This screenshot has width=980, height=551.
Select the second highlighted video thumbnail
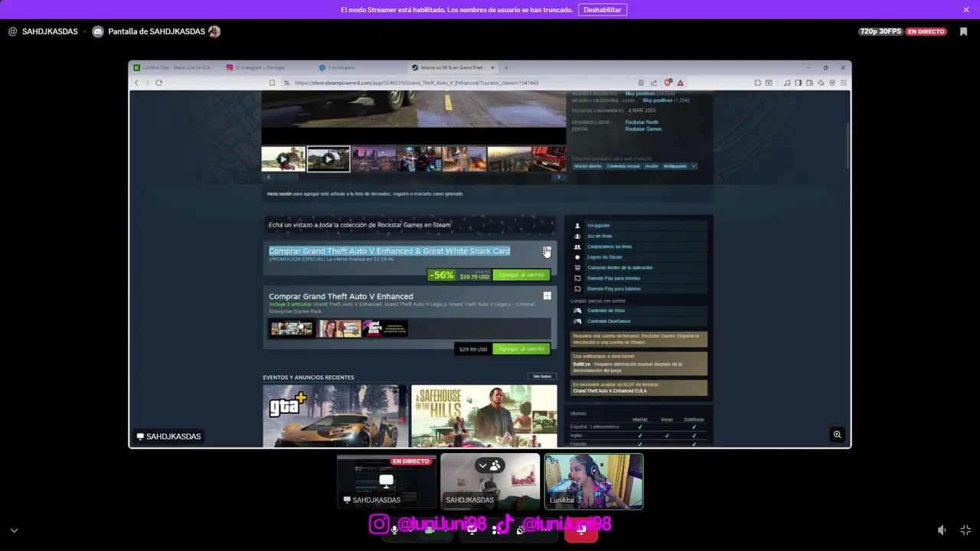tap(328, 158)
